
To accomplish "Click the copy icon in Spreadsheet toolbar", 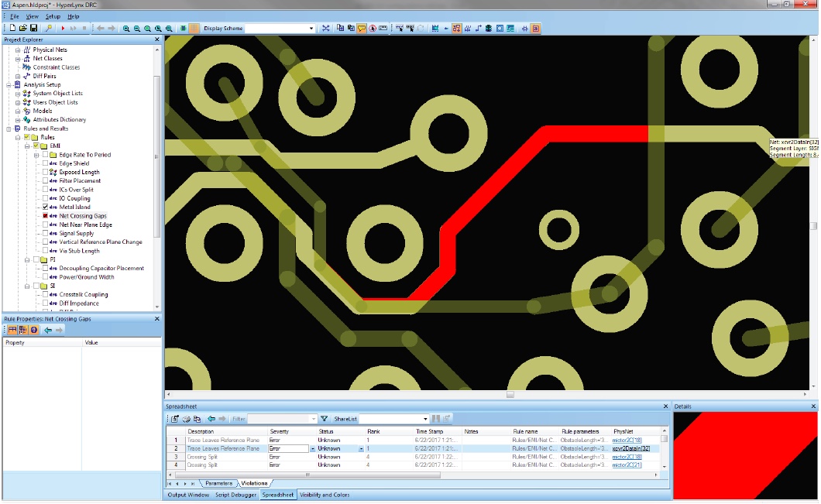I will (x=197, y=419).
